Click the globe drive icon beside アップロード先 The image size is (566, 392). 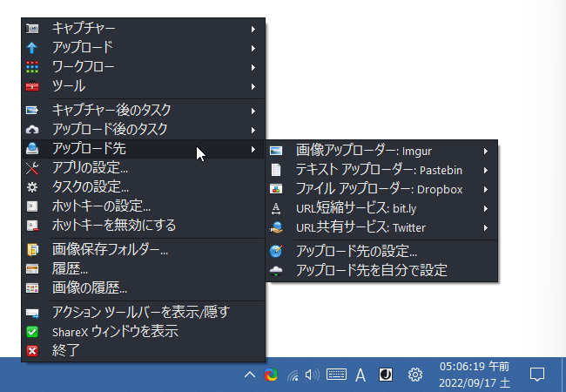point(32,149)
